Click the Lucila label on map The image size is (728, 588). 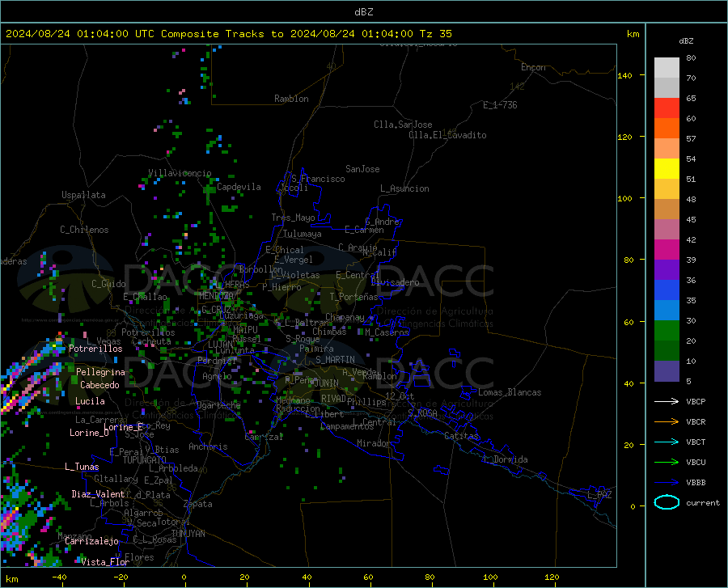(90, 401)
